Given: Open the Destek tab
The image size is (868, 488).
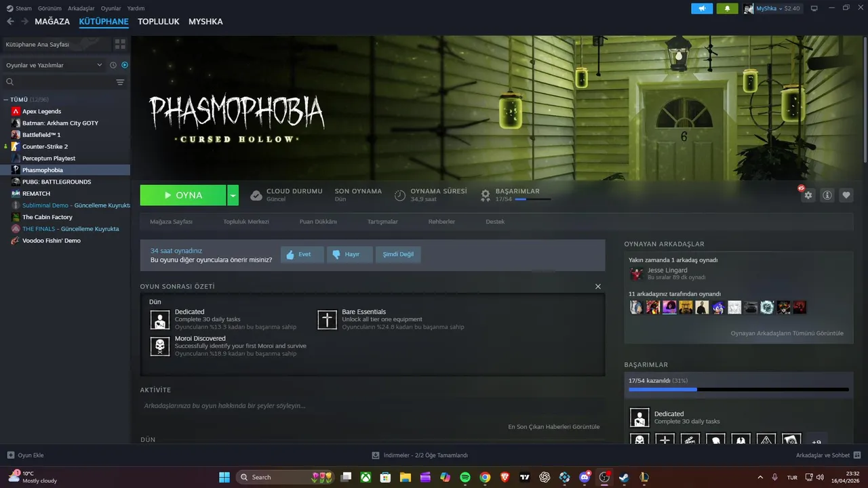Looking at the screenshot, I should [495, 222].
